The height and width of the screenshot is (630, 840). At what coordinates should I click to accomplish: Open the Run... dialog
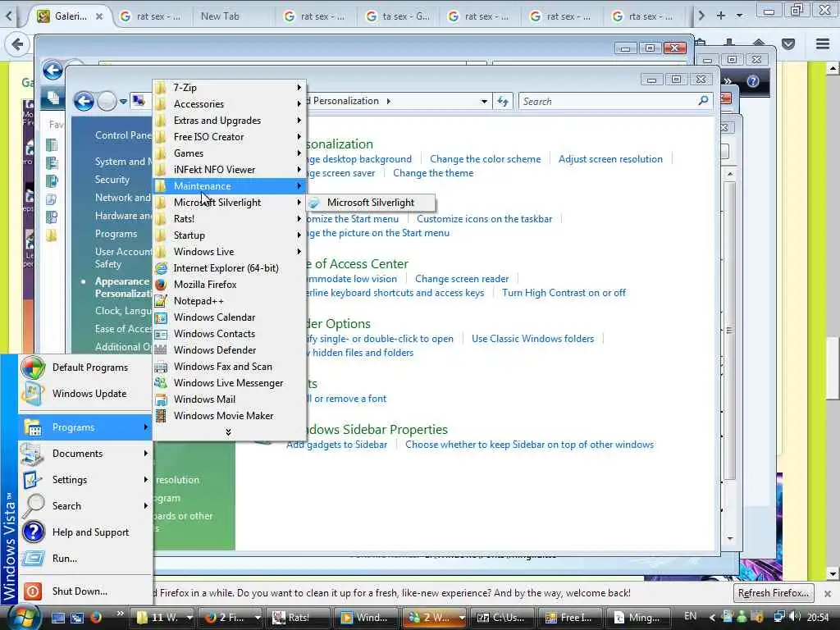tap(85, 559)
